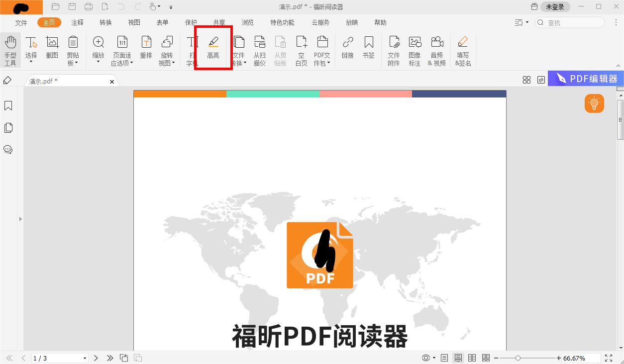Image resolution: width=624 pixels, height=364 pixels.
Task: Insert a 空白页 blank page
Action: (301, 47)
